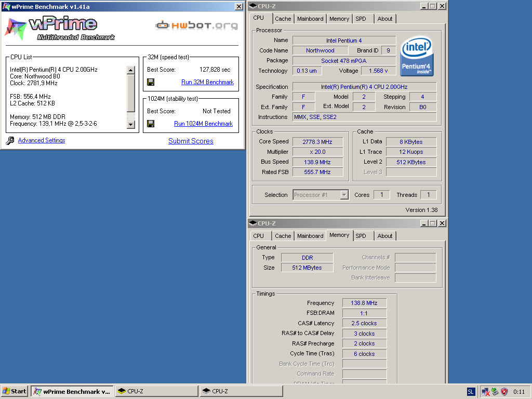
Task: Click the memory Frequency 138.8 MHz field
Action: (364, 303)
